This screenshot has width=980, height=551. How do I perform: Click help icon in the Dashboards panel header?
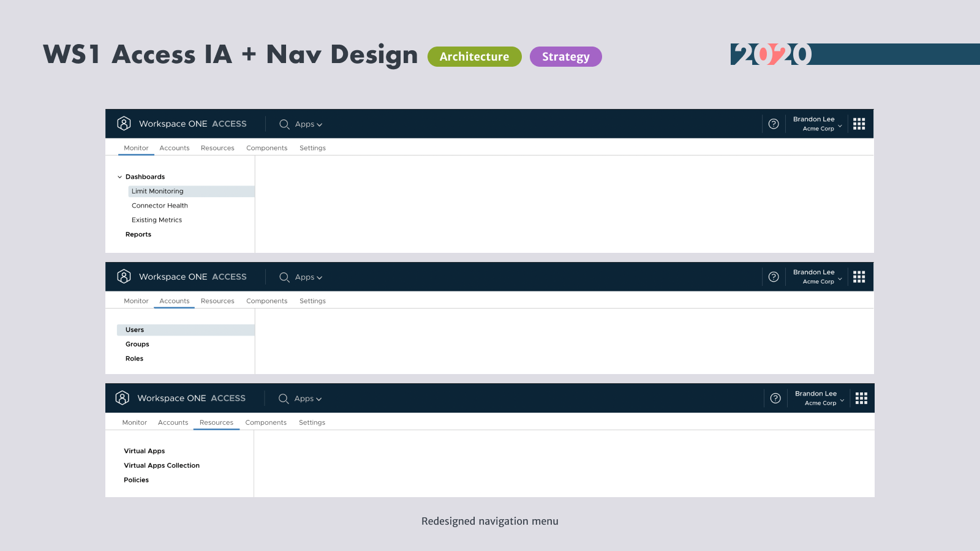(774, 124)
